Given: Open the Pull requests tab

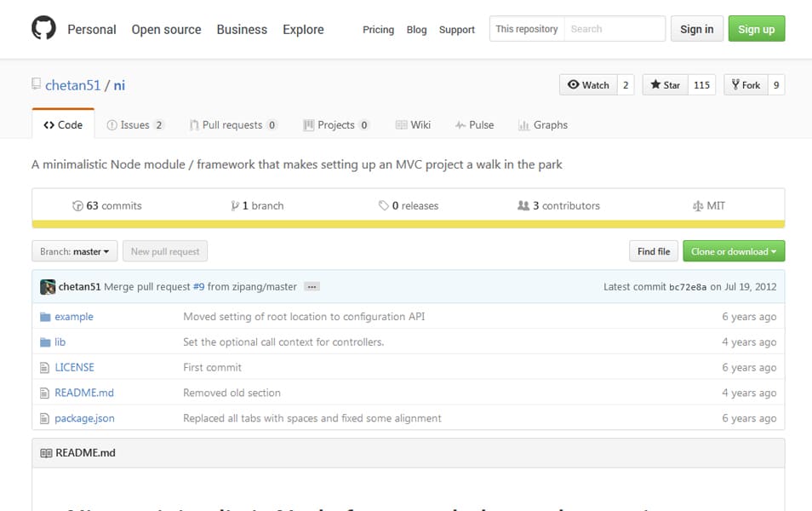Looking at the screenshot, I should coord(233,125).
